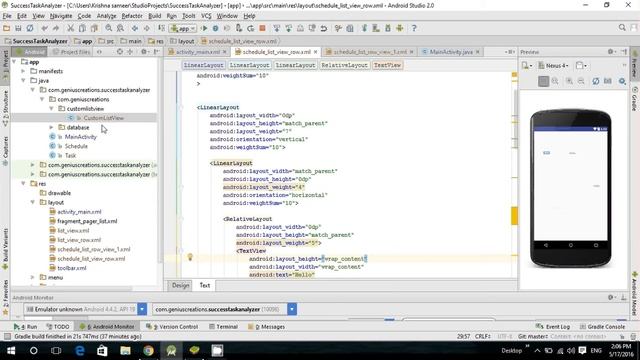Run the app with green play icon
640x360 pixels.
[204, 28]
